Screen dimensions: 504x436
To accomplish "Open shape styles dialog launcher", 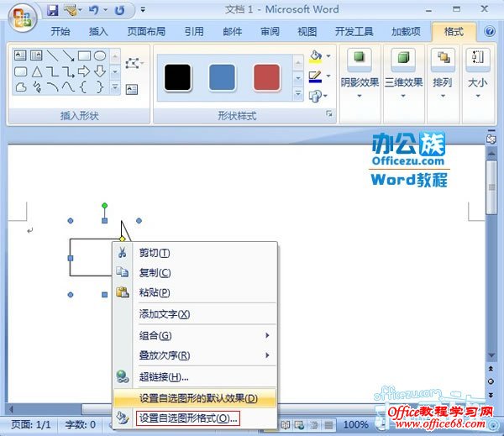I will click(328, 113).
